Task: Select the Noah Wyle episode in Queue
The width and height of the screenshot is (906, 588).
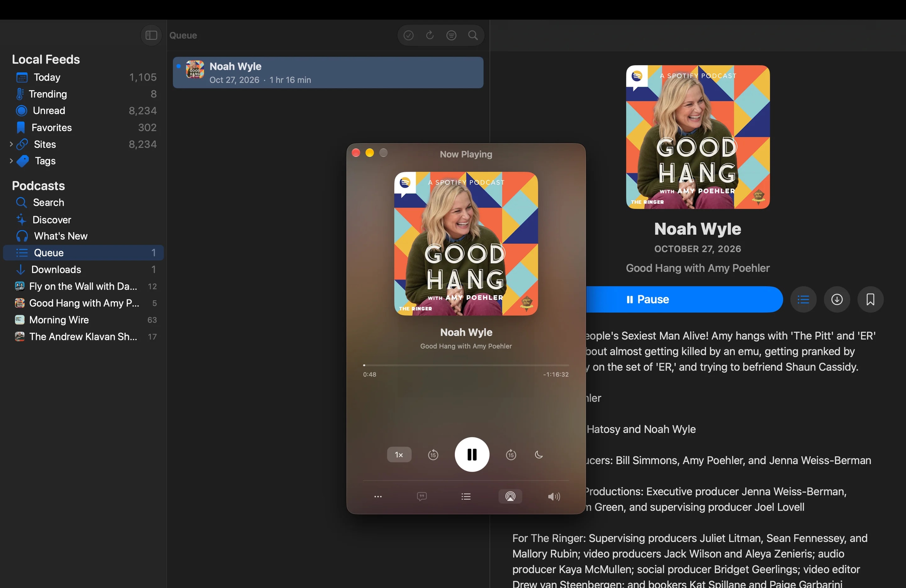Action: [x=328, y=73]
